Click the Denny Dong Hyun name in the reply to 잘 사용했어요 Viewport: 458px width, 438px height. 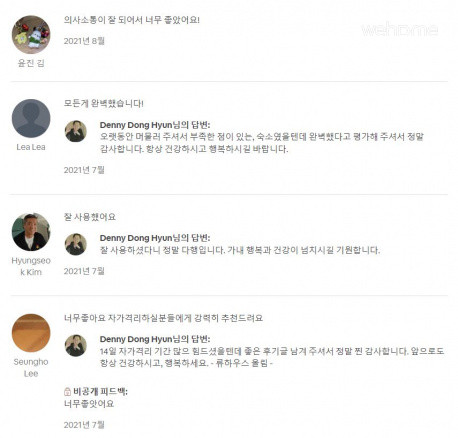[136, 238]
